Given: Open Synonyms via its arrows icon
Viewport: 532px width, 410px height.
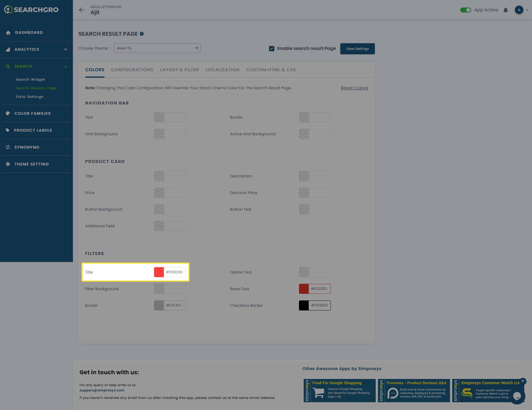Looking at the screenshot, I should tap(8, 147).
